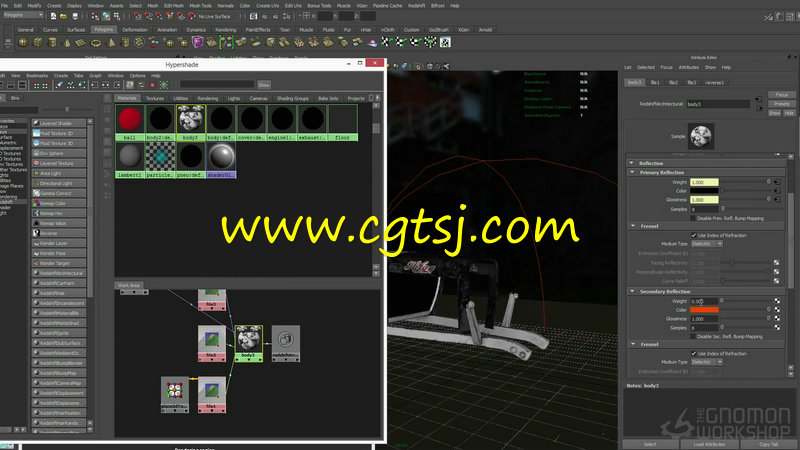Toggle Secondary Fresnel Use Index of Refraction
This screenshot has height=450, width=800.
694,354
